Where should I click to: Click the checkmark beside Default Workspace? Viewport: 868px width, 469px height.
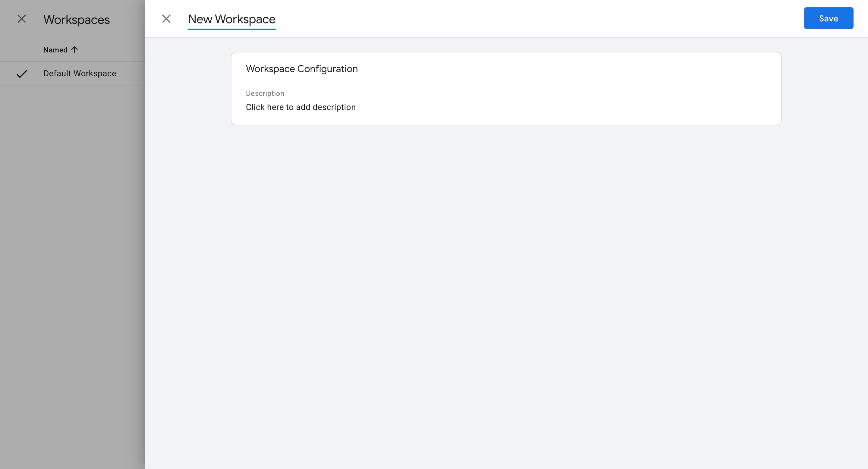coord(22,74)
